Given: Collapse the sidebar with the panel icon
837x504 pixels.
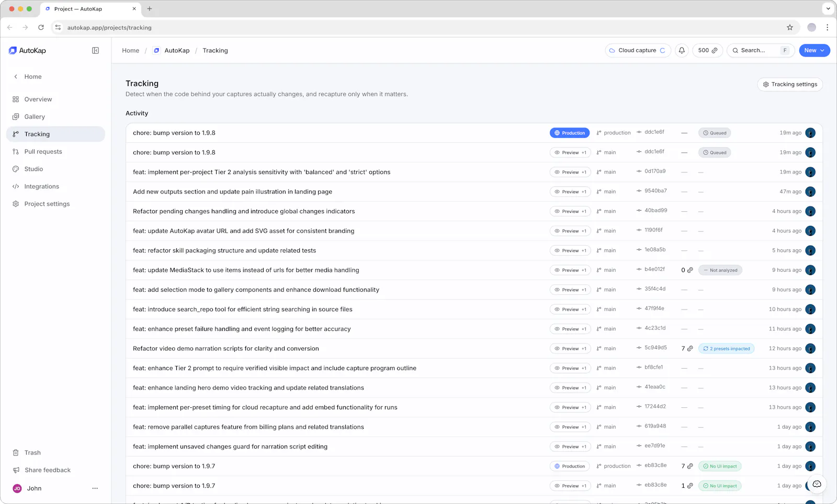Looking at the screenshot, I should click(x=95, y=51).
